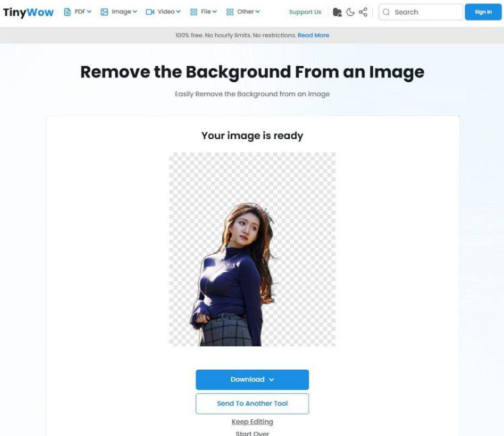Expand the Video menu chevron
The image size is (504, 436).
point(179,12)
